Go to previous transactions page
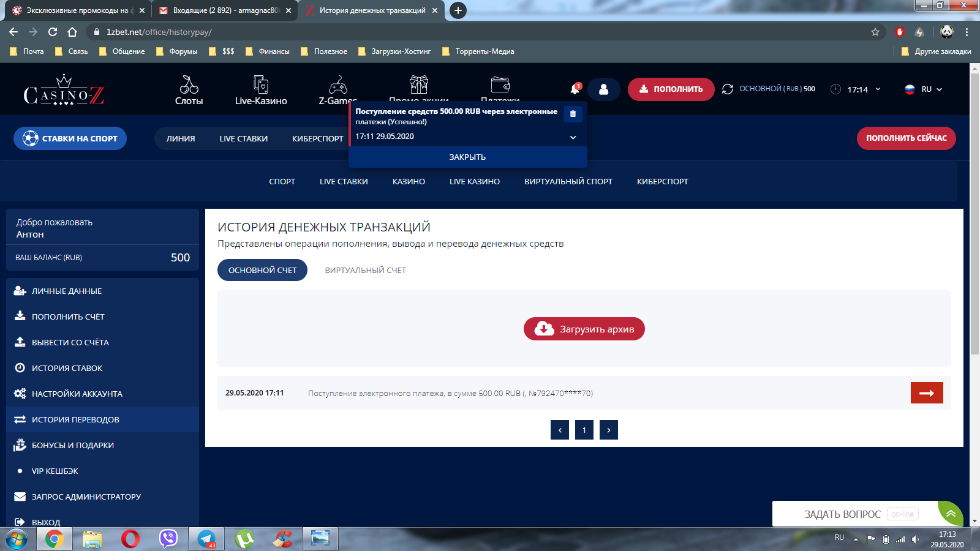This screenshot has height=551, width=980. [560, 430]
